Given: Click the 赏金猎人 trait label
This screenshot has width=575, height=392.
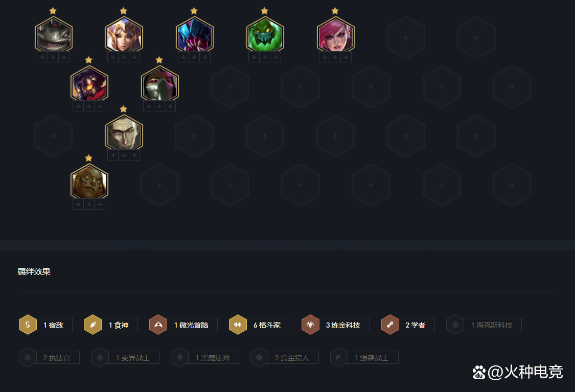Looking at the screenshot, I should coord(292,358).
